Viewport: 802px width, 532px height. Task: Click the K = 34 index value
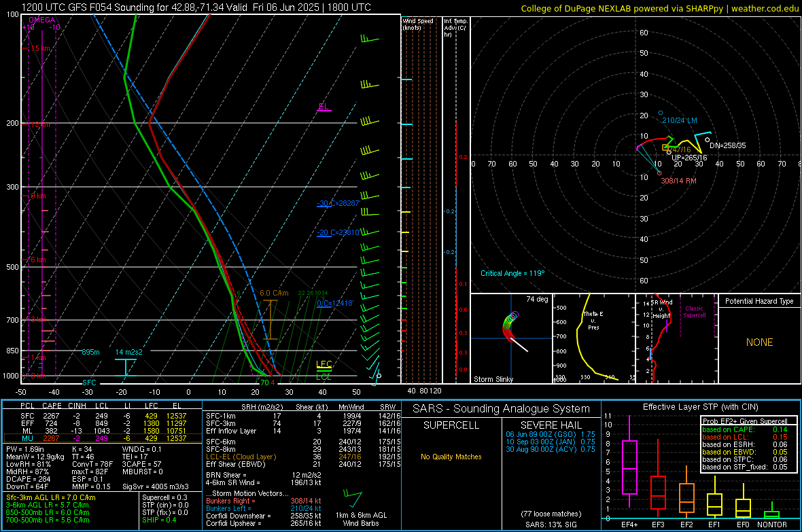point(82,449)
